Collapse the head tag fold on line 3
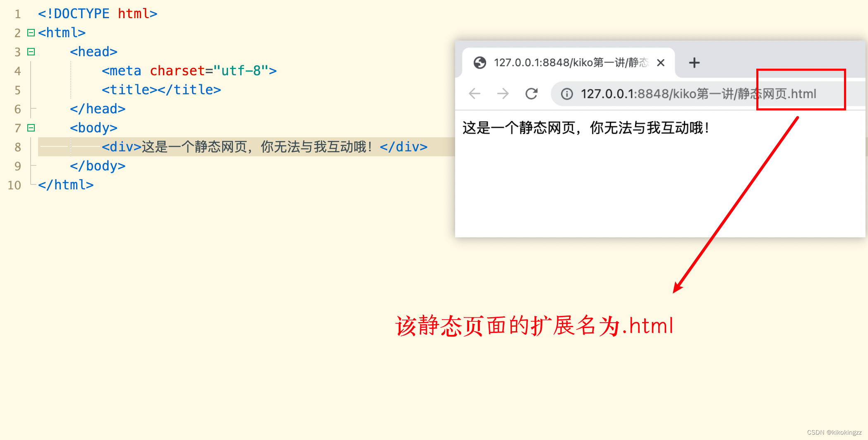Screen dimensions: 868x440 31,52
